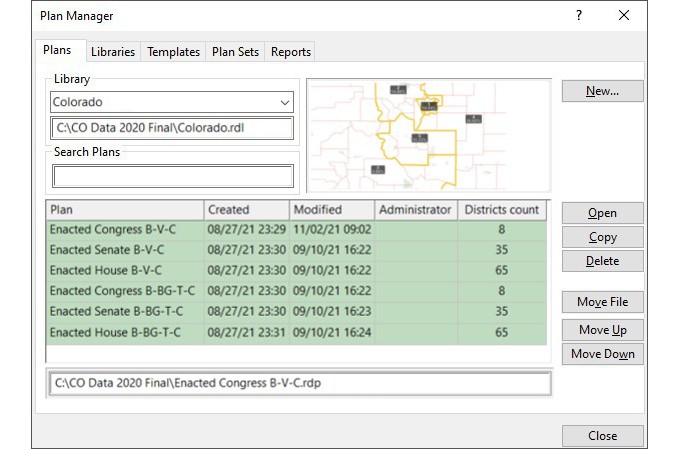Click in the Search Plans field
Screen dimensions: 680x449
coord(172,176)
